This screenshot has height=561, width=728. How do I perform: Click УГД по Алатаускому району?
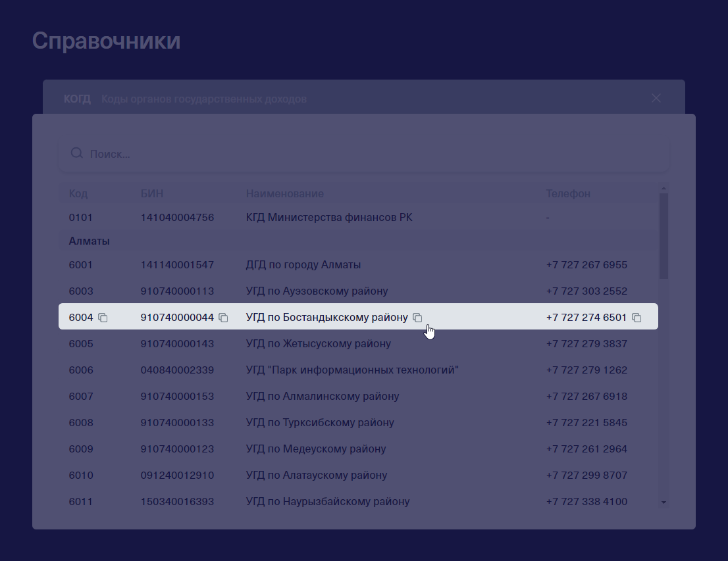(x=316, y=475)
